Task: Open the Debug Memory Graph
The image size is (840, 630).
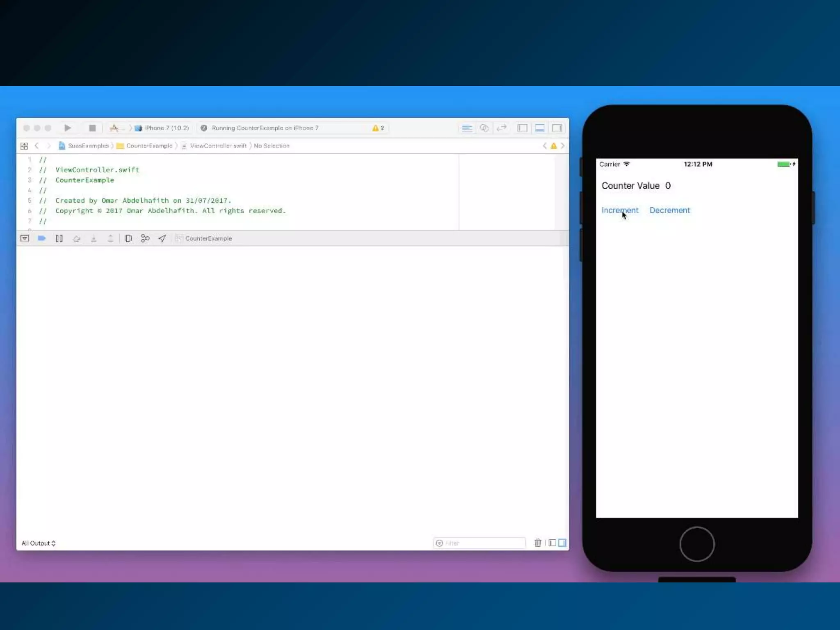Action: 145,238
